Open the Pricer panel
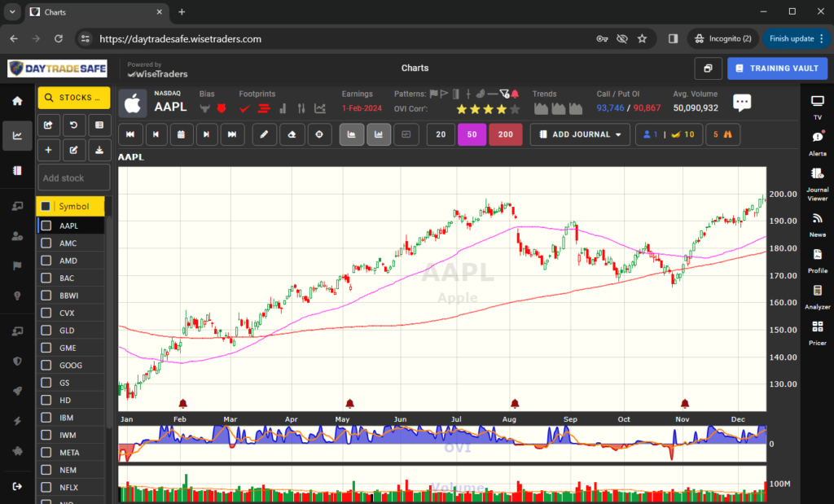The image size is (834, 504). (x=818, y=327)
